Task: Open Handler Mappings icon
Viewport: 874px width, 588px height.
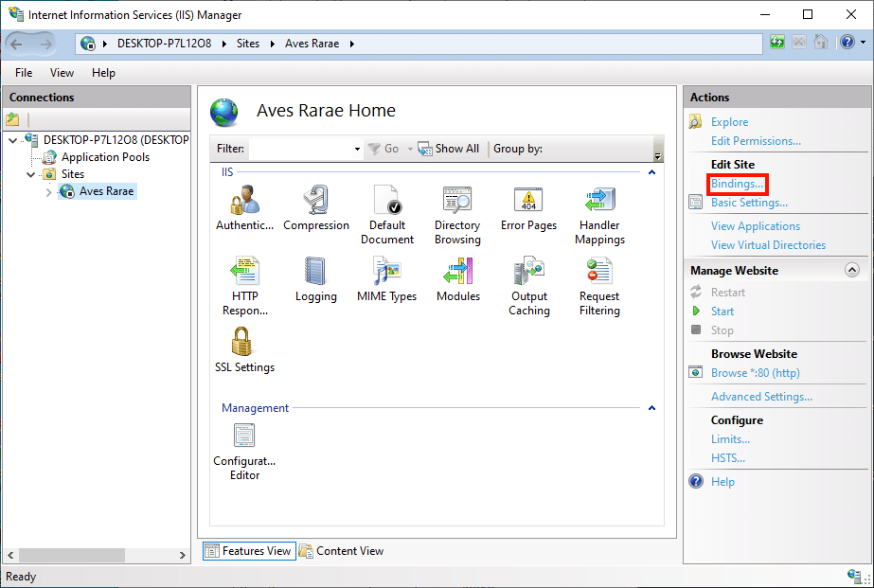Action: [x=599, y=201]
